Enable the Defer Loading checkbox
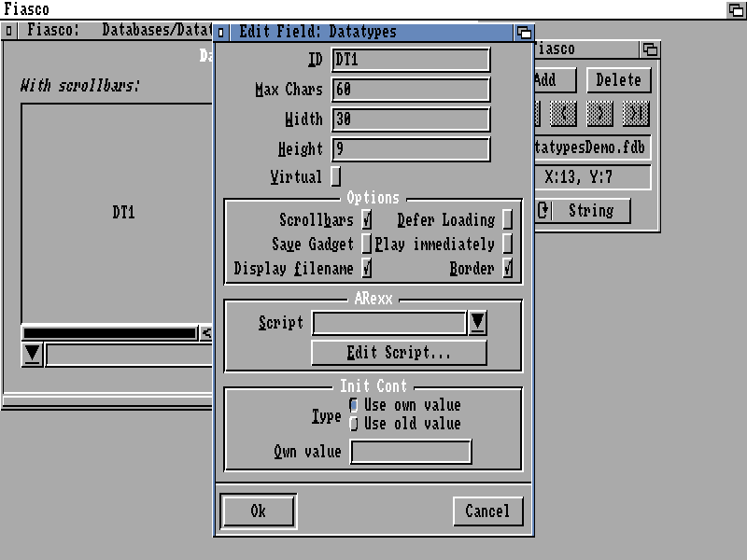747x560 pixels. [x=508, y=220]
